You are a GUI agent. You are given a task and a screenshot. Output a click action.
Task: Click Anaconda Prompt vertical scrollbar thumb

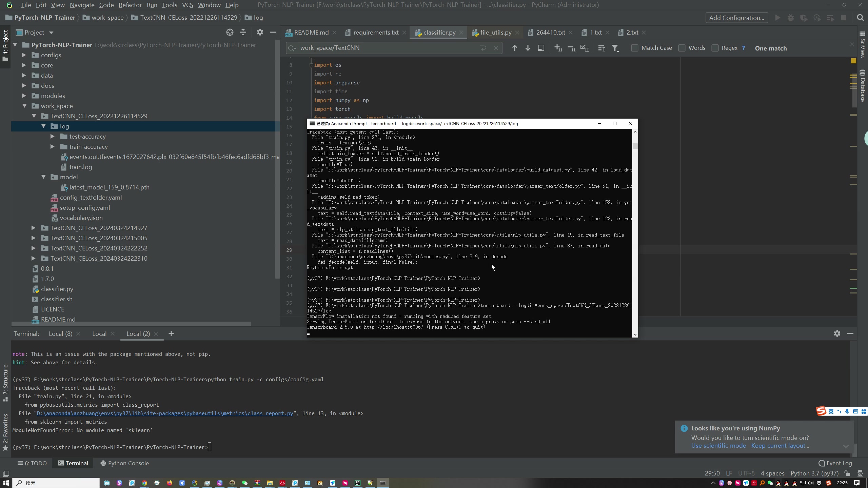point(635,146)
